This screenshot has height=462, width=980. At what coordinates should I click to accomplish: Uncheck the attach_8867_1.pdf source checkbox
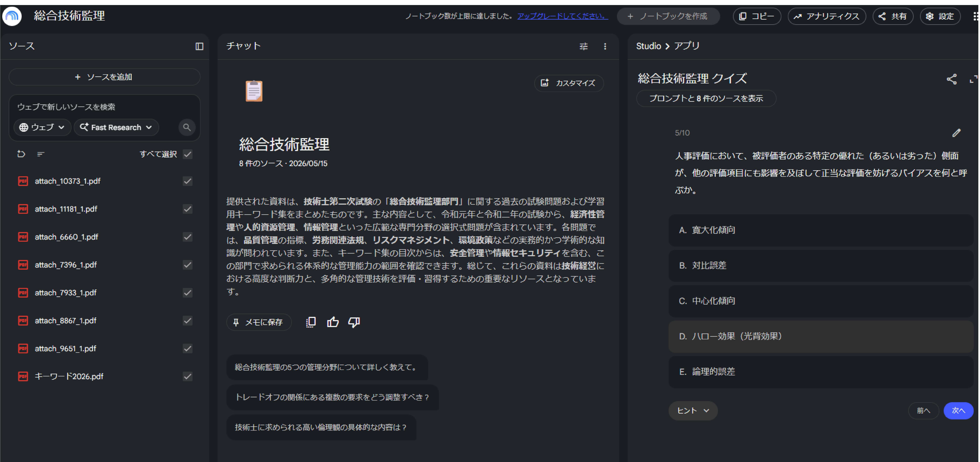tap(188, 321)
